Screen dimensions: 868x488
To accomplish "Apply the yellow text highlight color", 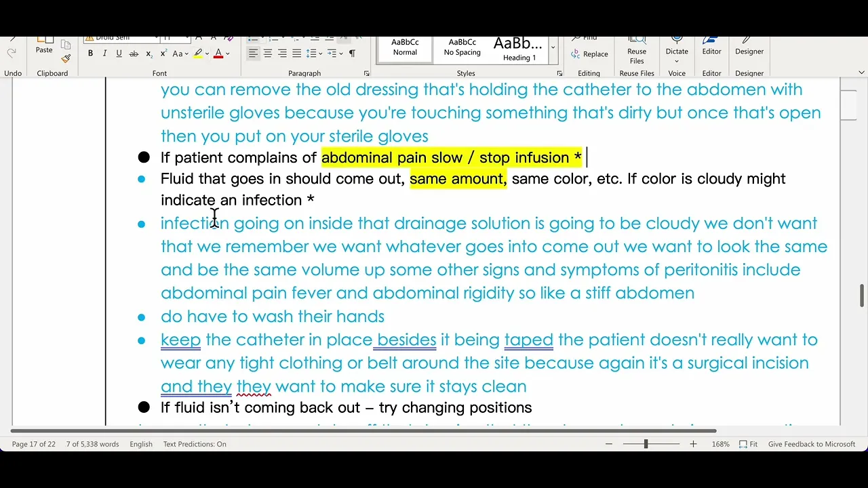I will click(198, 54).
